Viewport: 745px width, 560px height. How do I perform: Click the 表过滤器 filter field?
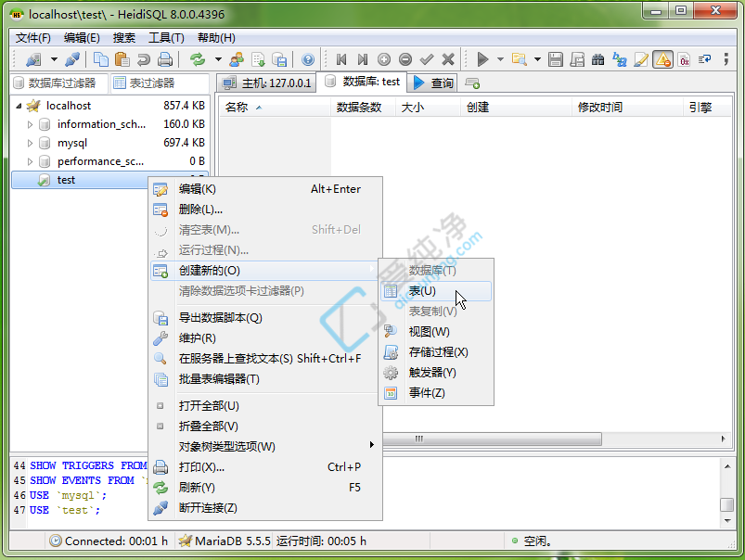click(x=161, y=83)
